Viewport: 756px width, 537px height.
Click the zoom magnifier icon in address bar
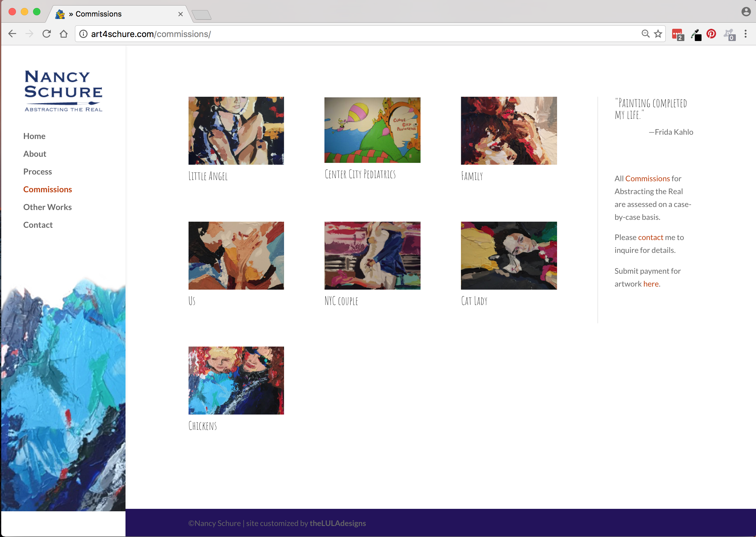click(x=645, y=34)
